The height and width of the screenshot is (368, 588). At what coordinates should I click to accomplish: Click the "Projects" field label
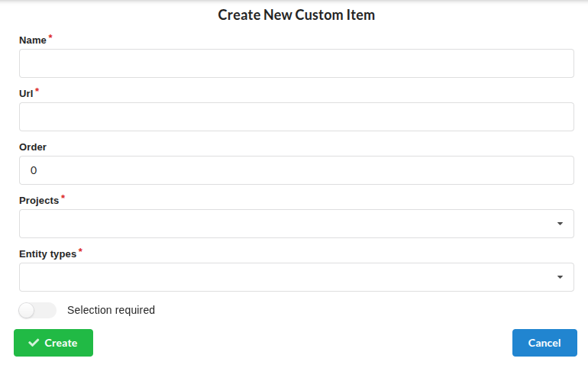point(39,200)
